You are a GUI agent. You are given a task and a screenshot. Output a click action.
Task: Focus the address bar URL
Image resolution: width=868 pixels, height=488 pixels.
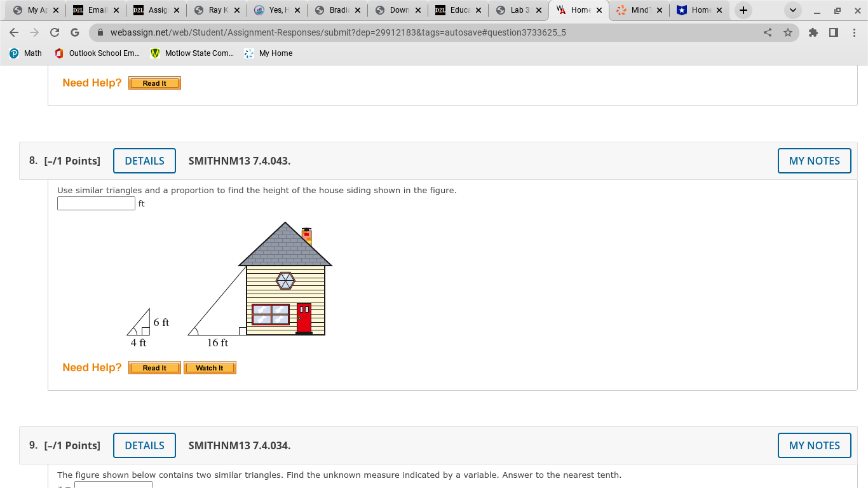coord(338,32)
